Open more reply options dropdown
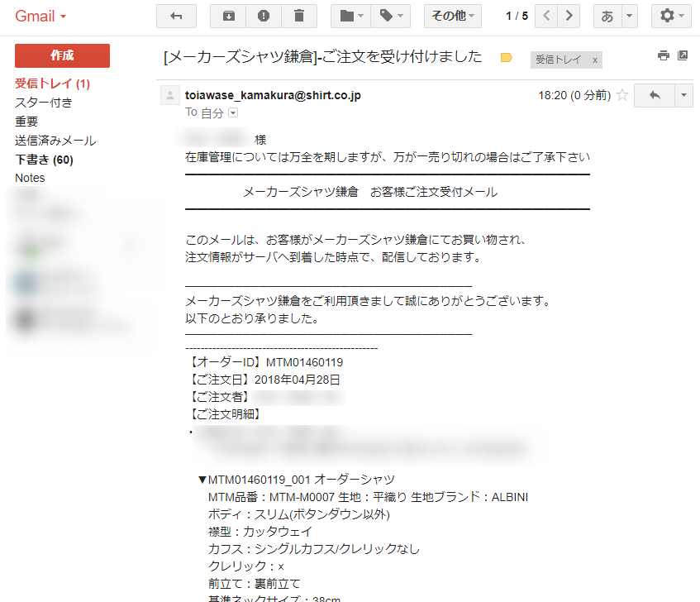Screen dimensions: 700x602 683,95
